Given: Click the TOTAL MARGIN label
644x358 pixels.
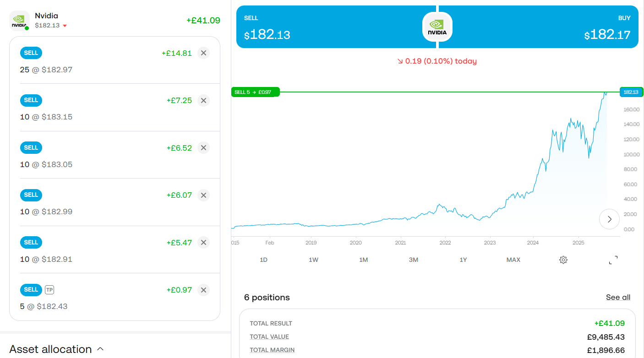Looking at the screenshot, I should pyautogui.click(x=272, y=350).
